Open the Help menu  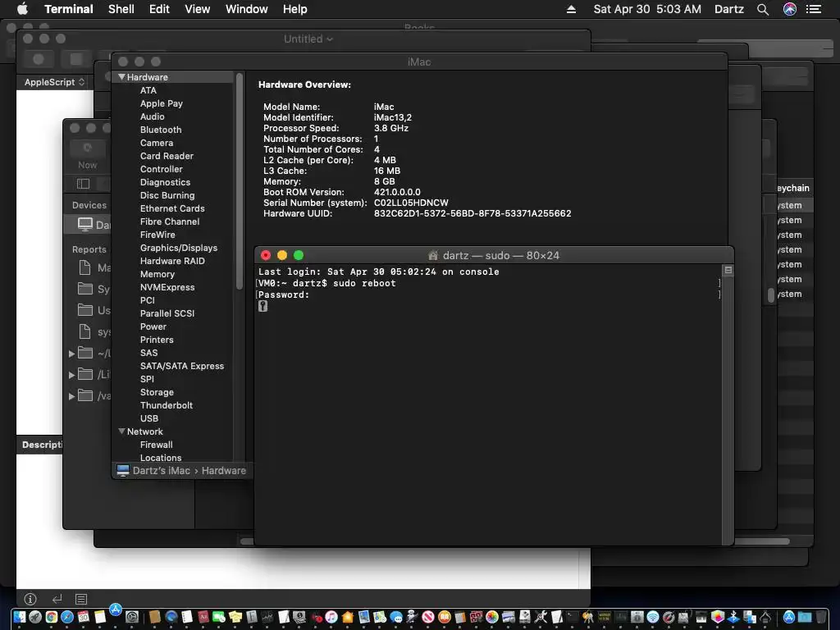295,9
